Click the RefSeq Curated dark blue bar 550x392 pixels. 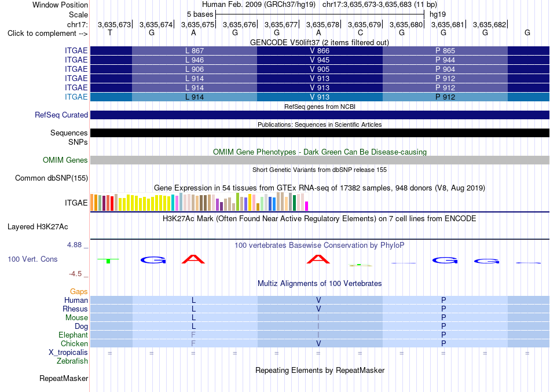point(320,115)
